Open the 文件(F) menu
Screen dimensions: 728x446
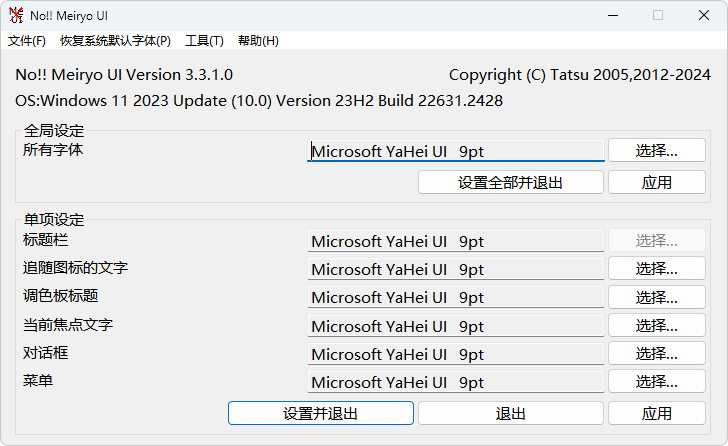27,41
